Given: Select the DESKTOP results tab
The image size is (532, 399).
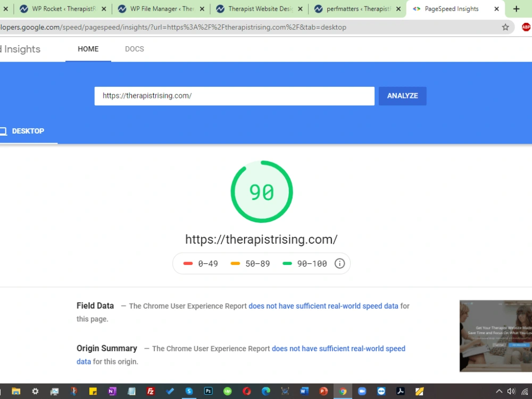Looking at the screenshot, I should tap(28, 131).
